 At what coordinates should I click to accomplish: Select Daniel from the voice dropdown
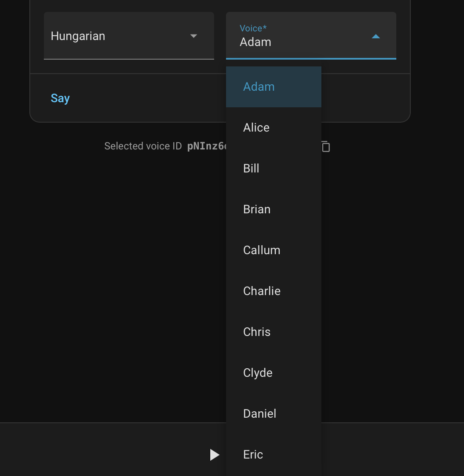click(260, 414)
